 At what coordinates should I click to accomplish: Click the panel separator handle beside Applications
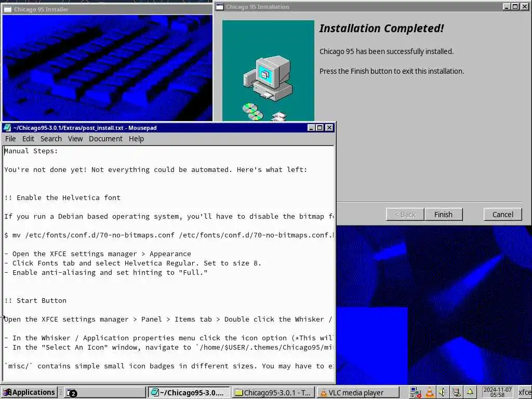(61, 392)
